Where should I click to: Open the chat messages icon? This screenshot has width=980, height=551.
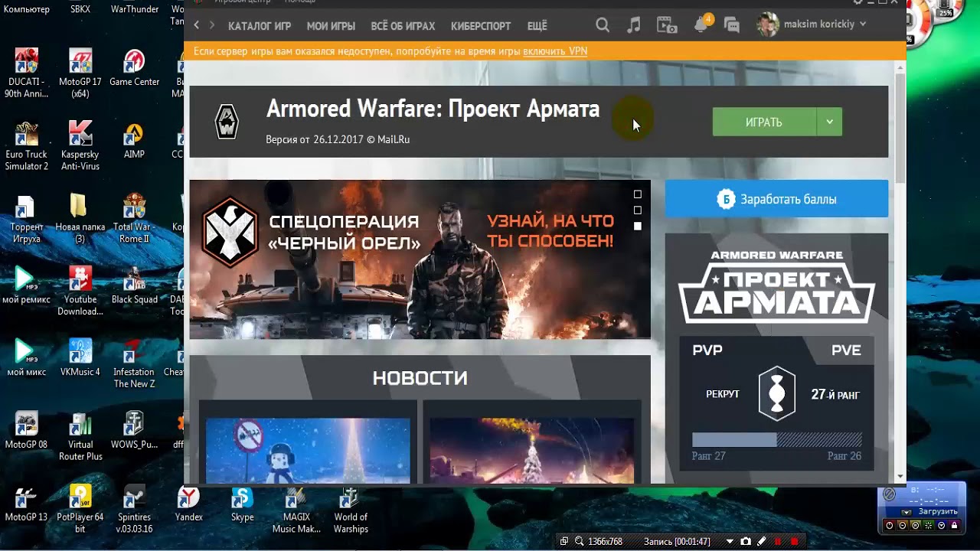click(732, 26)
